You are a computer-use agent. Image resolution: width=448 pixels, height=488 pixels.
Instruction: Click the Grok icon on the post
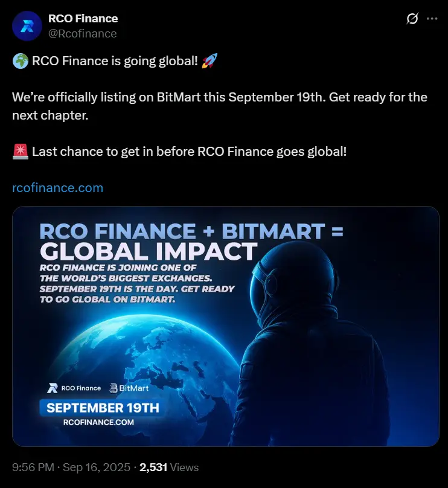412,19
